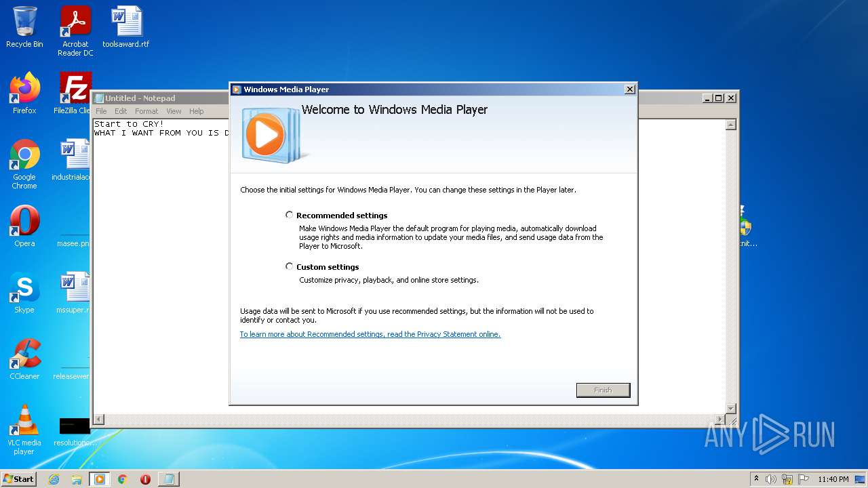Viewport: 868px width, 488px height.
Task: Launch Google Chrome desktop shortcut
Action: tap(24, 164)
